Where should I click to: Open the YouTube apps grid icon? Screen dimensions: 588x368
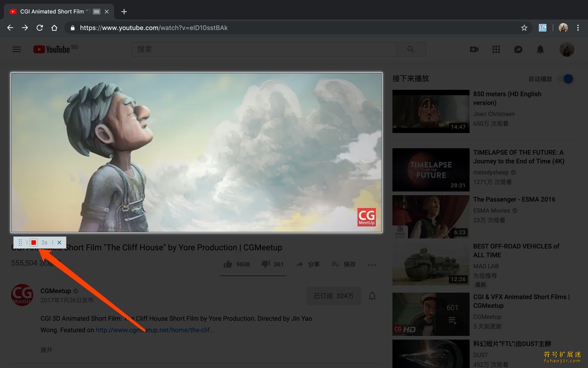[x=496, y=49]
